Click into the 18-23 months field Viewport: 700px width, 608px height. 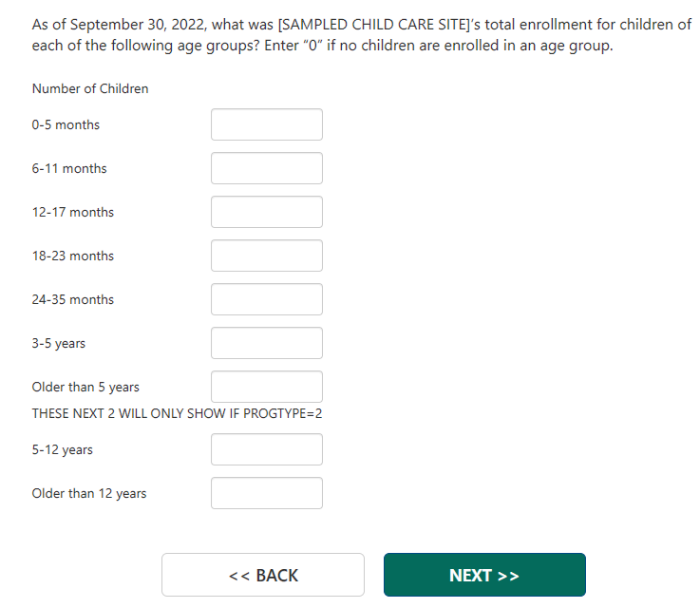pos(266,256)
